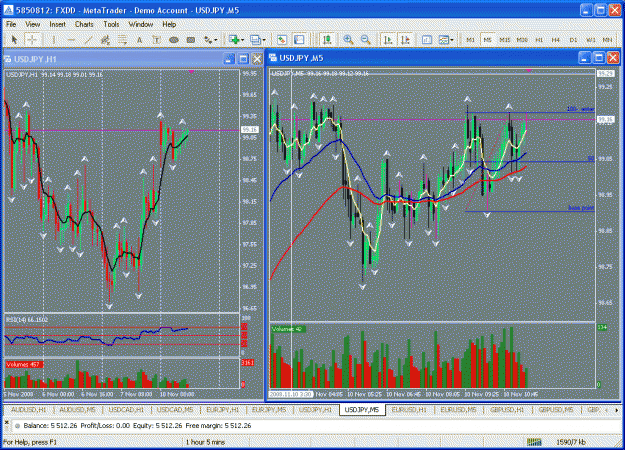Viewport: 625px width, 450px height.
Task: Activate the Crosshair tool
Action: pos(32,40)
